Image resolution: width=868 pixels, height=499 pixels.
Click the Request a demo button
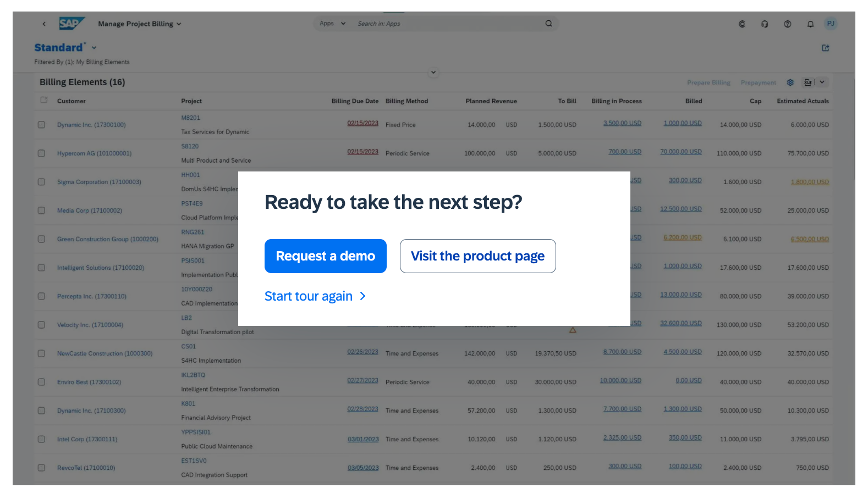pos(325,256)
